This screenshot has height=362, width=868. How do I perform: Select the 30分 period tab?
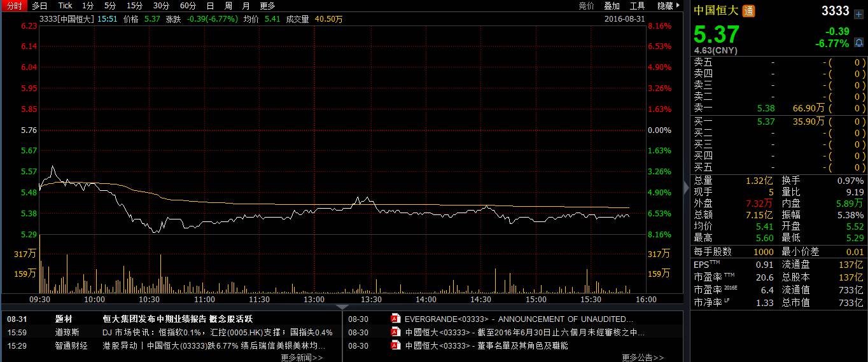tap(161, 6)
